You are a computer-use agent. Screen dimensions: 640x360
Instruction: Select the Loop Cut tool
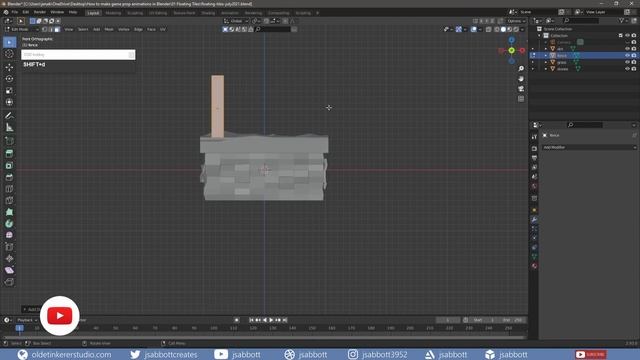9,189
